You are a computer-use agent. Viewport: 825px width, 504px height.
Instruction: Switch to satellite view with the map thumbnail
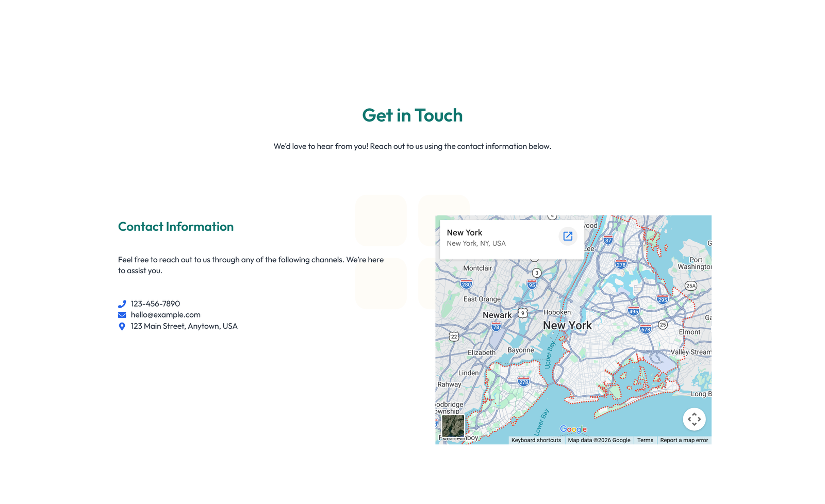click(453, 427)
